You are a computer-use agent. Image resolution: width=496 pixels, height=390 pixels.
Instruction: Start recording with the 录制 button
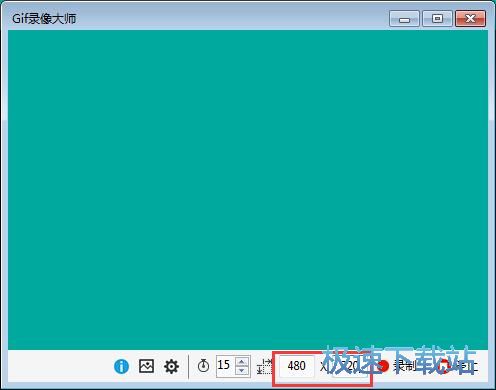pyautogui.click(x=397, y=366)
